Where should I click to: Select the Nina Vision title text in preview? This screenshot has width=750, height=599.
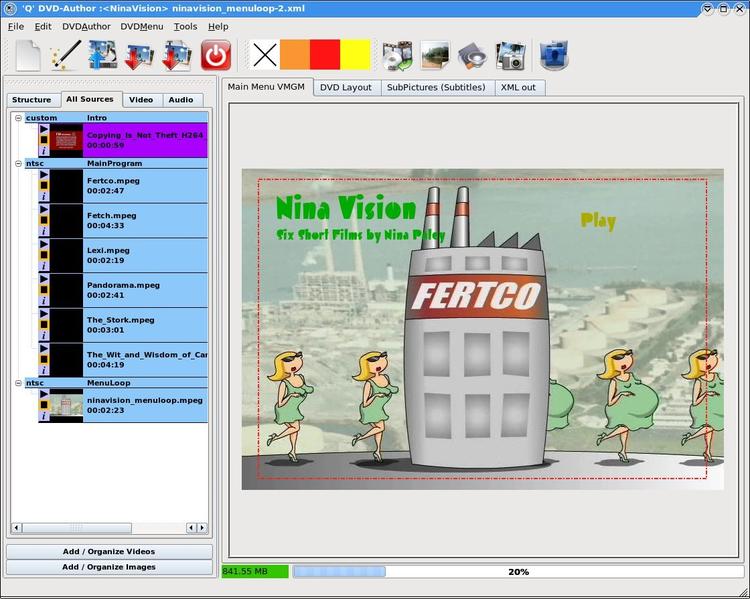(x=346, y=208)
